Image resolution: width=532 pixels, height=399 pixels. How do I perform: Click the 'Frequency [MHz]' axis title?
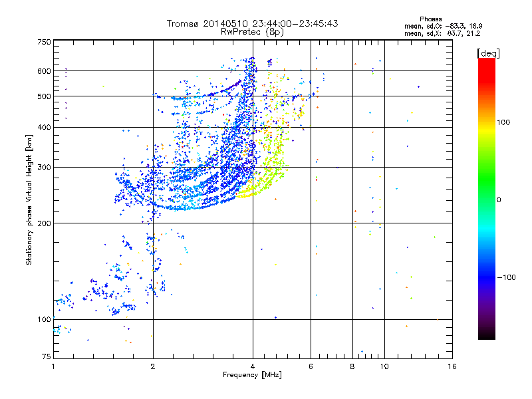252,375
